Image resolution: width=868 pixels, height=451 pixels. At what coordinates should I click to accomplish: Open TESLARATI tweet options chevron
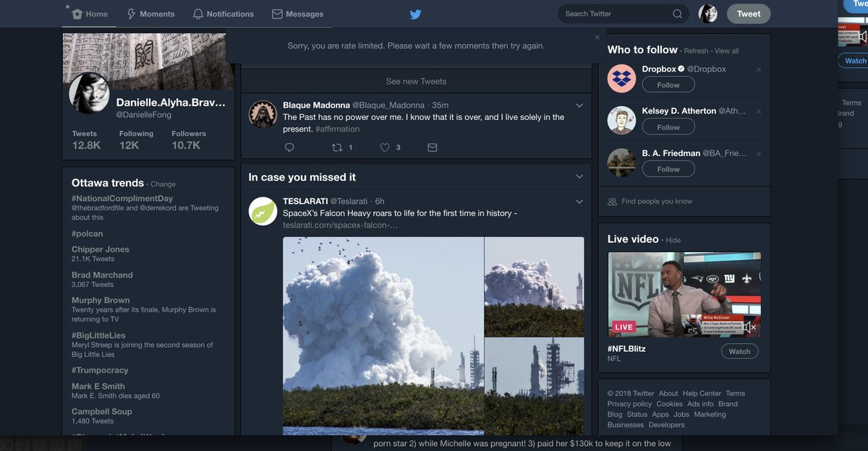point(579,202)
